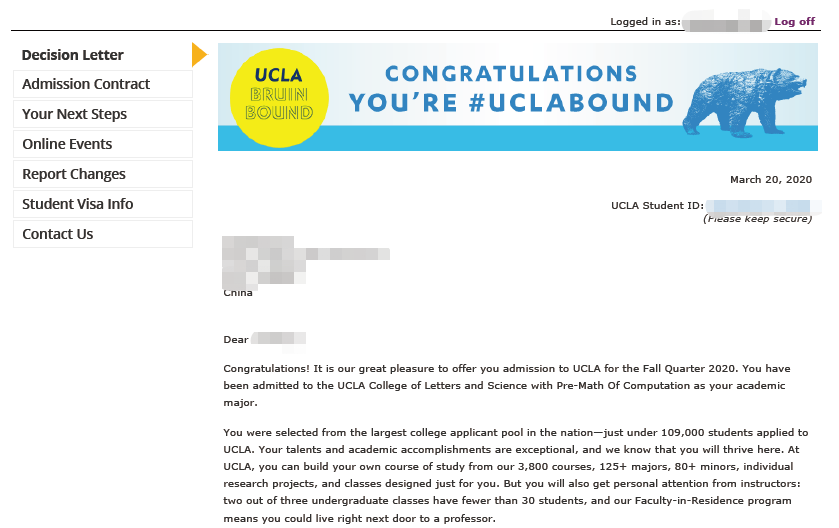The width and height of the screenshot is (839, 528).
Task: Open Report Changes section
Action: (103, 174)
